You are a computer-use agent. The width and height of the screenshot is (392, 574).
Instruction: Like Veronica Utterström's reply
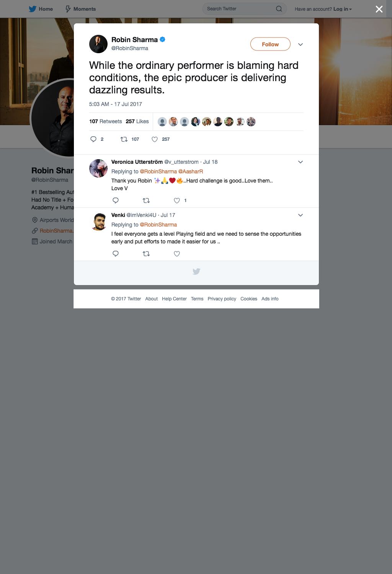point(177,201)
